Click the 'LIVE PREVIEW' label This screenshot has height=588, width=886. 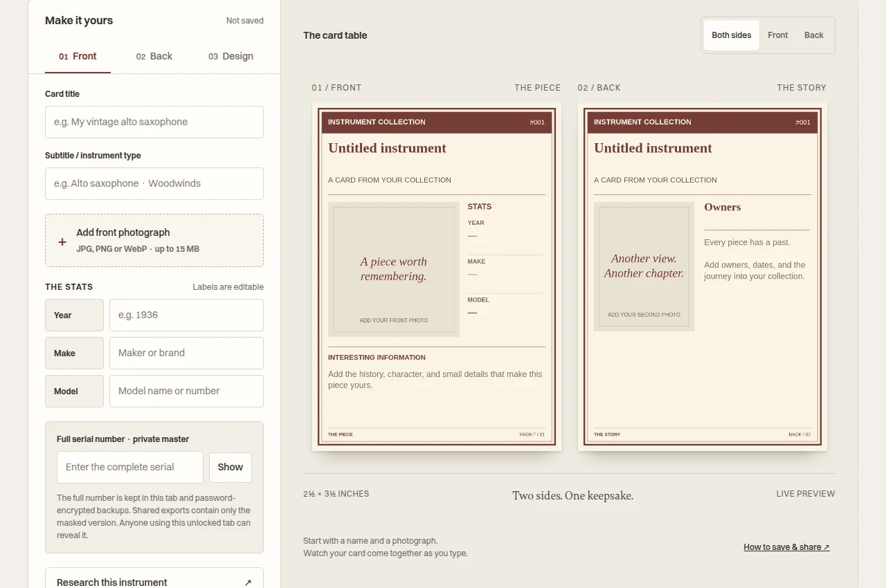(x=806, y=494)
